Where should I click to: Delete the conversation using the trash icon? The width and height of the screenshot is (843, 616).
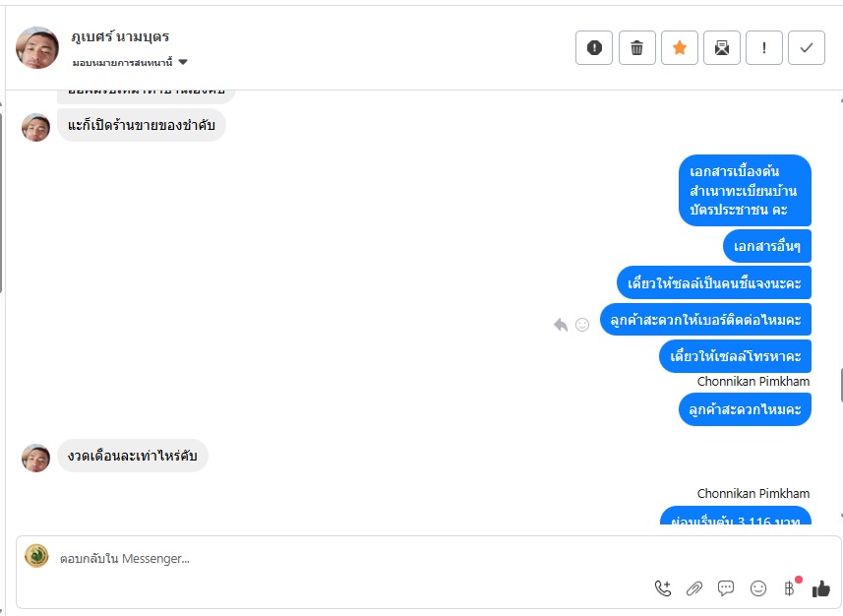coord(636,47)
